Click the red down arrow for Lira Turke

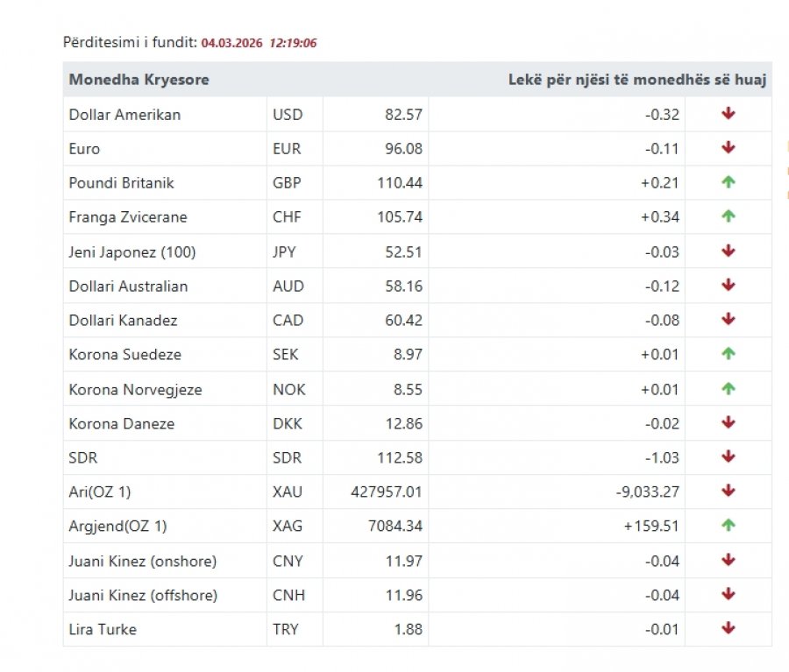pos(729,628)
